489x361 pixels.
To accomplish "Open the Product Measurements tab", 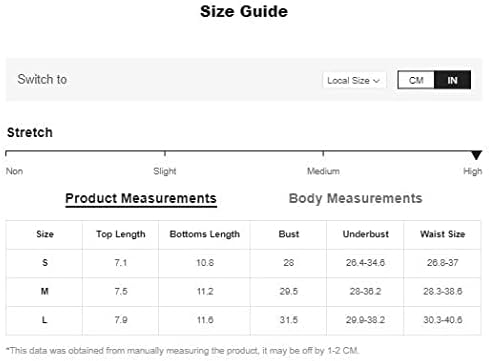I will tap(141, 199).
